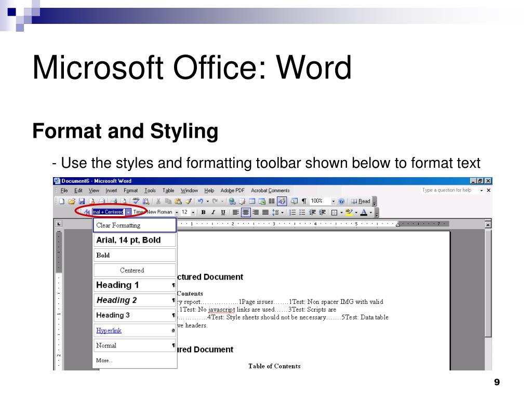The image size is (532, 399).
Task: Insert a Microsoft Excel worksheet
Action: tap(262, 201)
